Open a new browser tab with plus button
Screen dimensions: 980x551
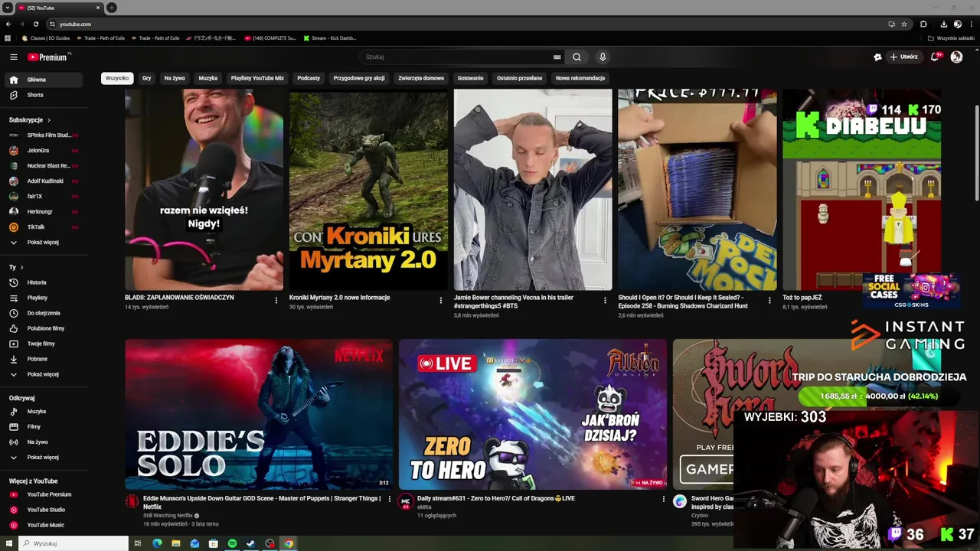coord(112,8)
